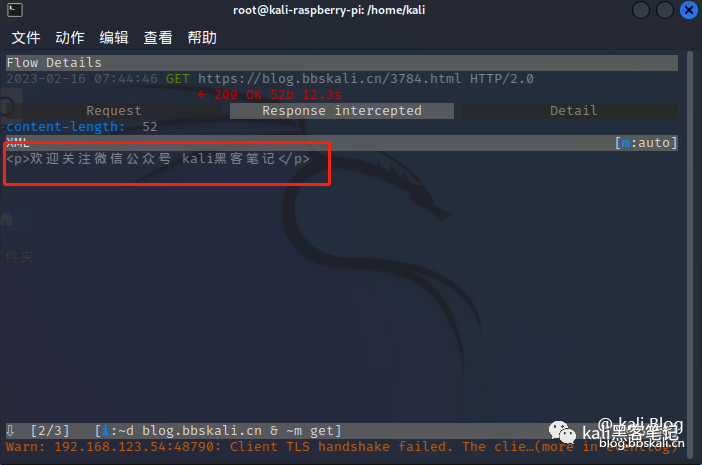Click the second dark circle window button
The width and height of the screenshot is (702, 465).
tap(665, 10)
